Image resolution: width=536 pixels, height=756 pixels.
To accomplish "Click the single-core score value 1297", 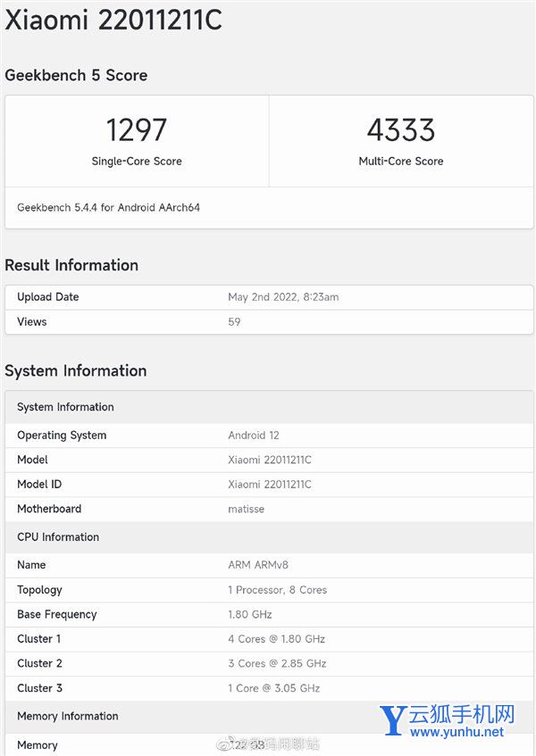I will pyautogui.click(x=137, y=129).
